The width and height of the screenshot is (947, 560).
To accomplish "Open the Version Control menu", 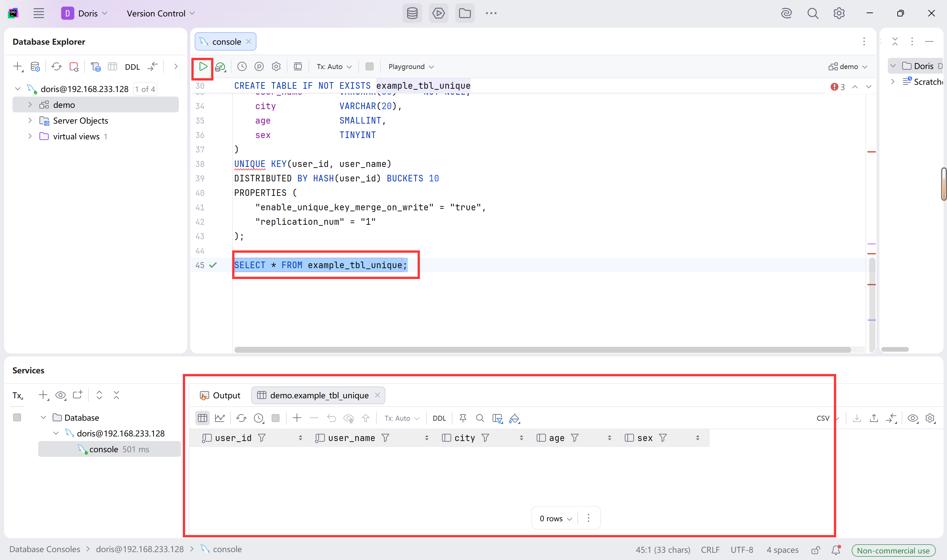I will [160, 13].
